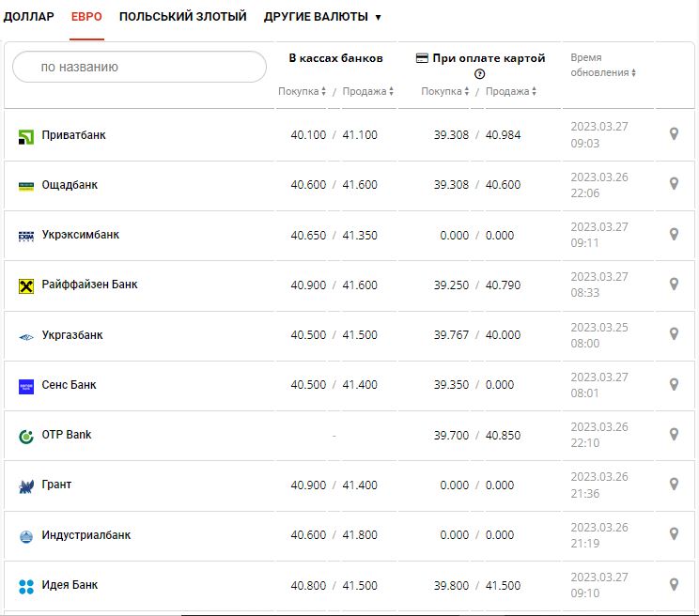Viewport: 699px width, 616px height.
Task: Click the OTP Bank logo icon
Action: pos(26,436)
